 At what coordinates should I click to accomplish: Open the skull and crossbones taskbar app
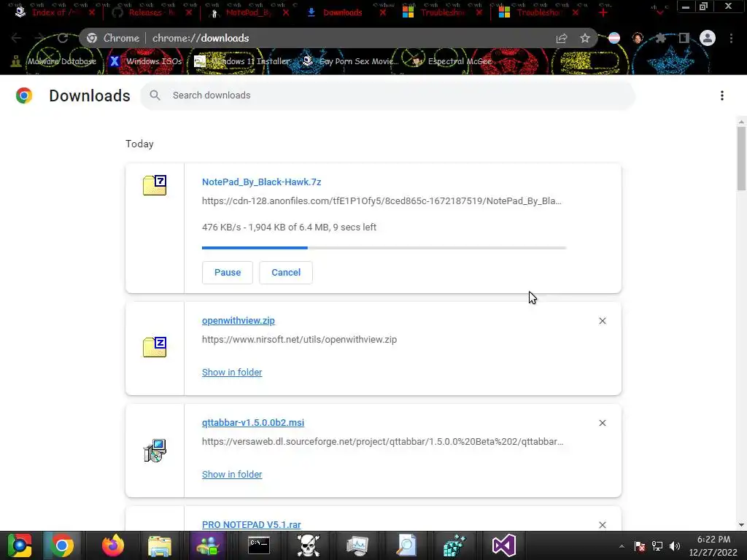(309, 545)
